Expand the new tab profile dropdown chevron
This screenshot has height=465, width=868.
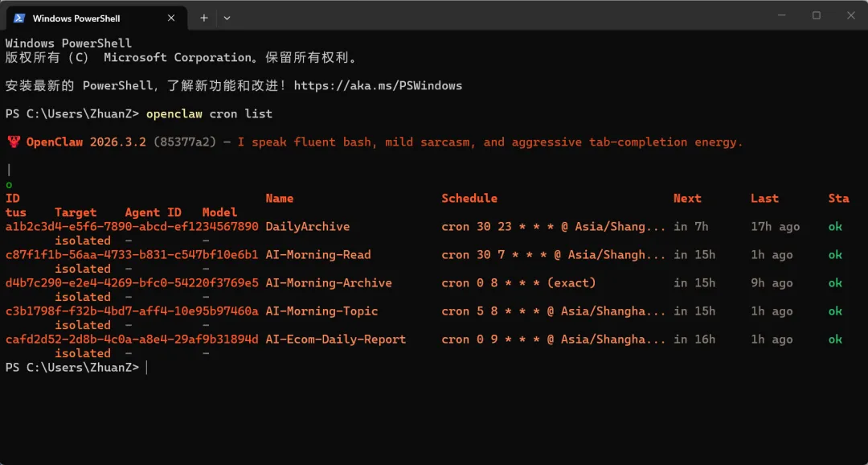coord(227,18)
